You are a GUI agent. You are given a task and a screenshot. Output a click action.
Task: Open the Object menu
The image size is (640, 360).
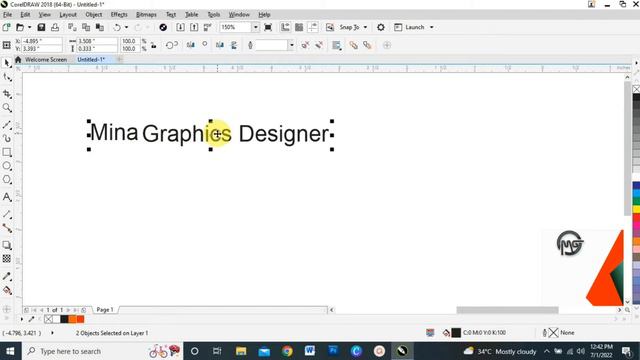pos(93,15)
